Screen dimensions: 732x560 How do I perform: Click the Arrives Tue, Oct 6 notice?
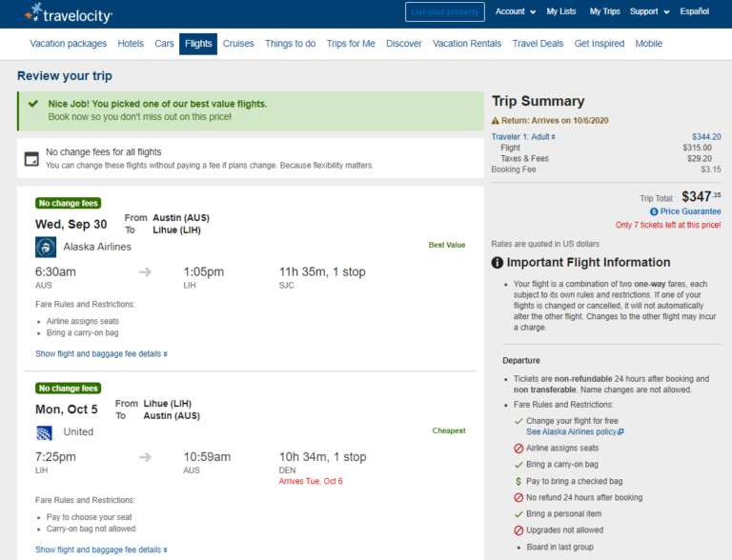(311, 481)
